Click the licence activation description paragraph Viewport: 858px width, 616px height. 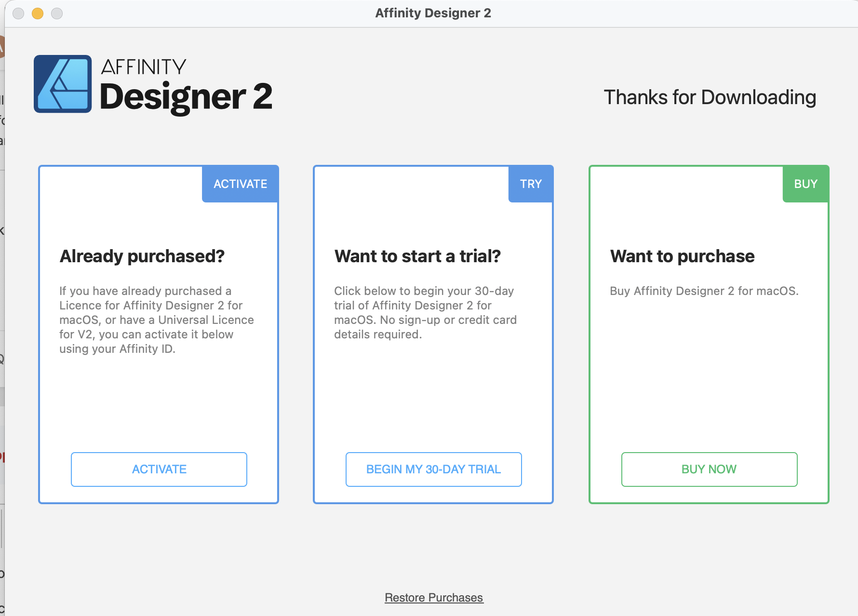click(157, 320)
